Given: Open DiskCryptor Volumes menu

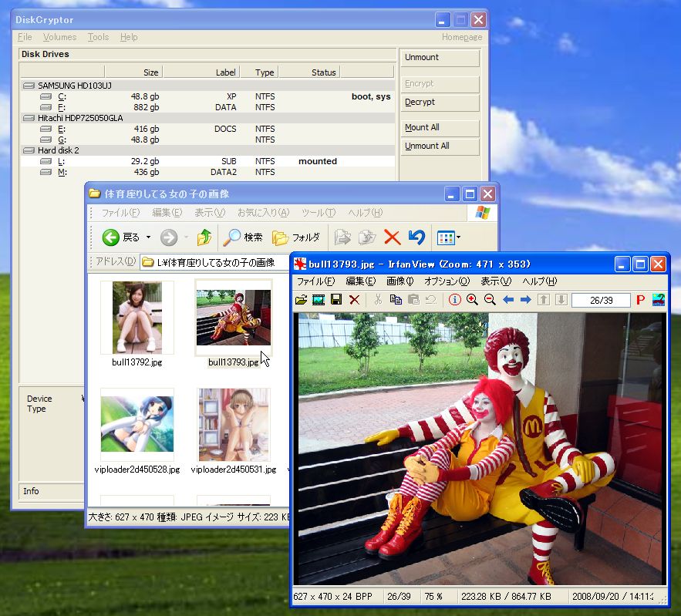Looking at the screenshot, I should [59, 37].
